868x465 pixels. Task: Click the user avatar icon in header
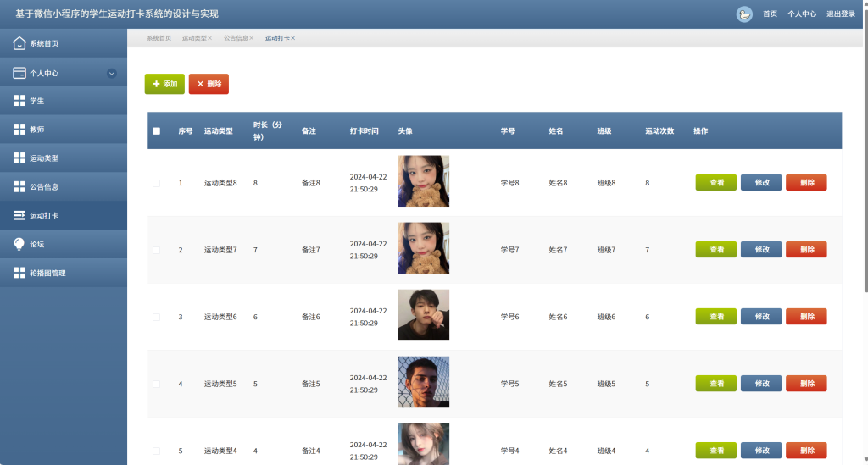(x=744, y=14)
